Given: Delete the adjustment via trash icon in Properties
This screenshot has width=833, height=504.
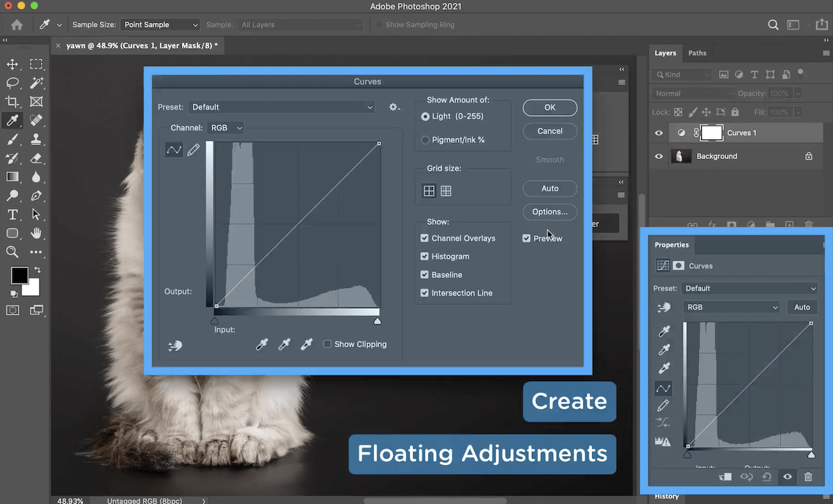Looking at the screenshot, I should coord(808,477).
